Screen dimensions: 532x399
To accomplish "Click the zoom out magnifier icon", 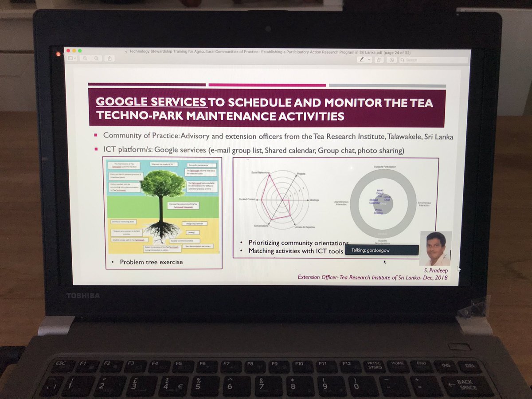I will 85,58.
